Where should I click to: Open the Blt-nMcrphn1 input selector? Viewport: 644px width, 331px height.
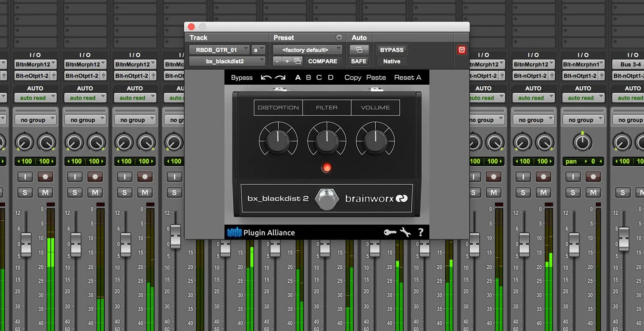coord(583,64)
